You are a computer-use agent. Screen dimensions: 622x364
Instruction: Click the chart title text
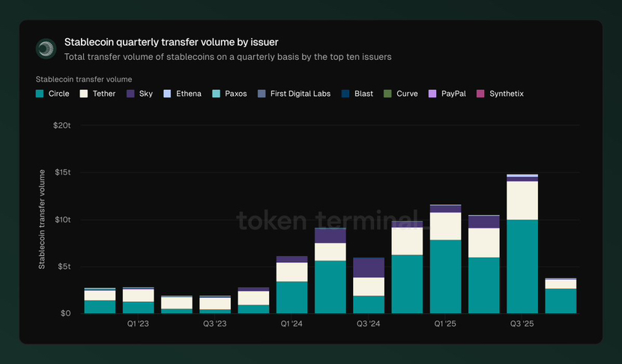(172, 42)
